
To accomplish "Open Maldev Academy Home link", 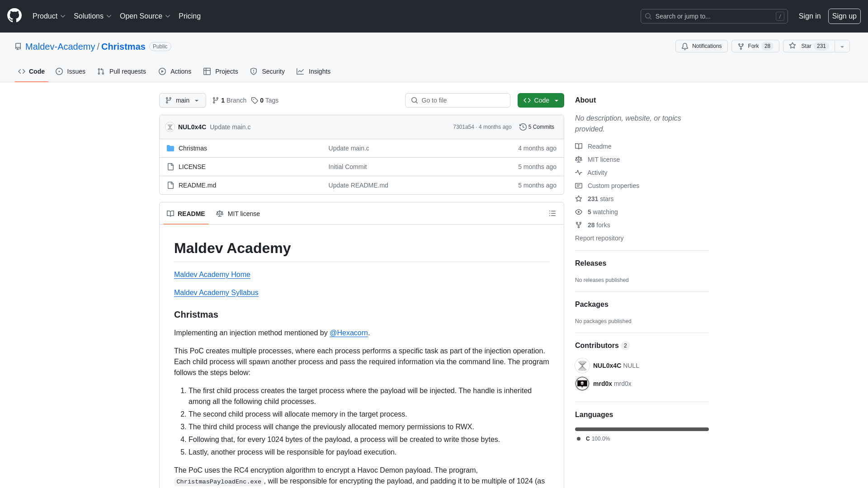I will [x=212, y=275].
